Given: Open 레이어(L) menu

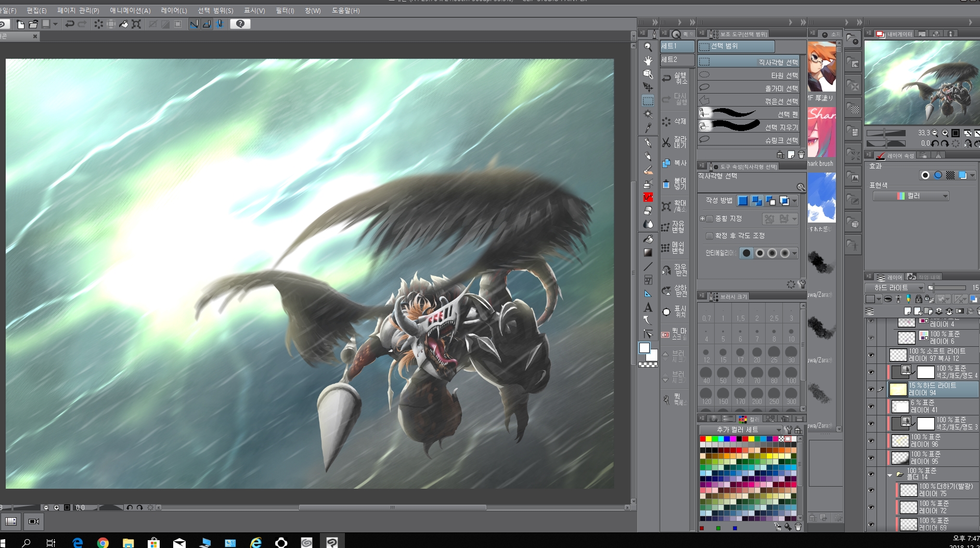Looking at the screenshot, I should (174, 10).
